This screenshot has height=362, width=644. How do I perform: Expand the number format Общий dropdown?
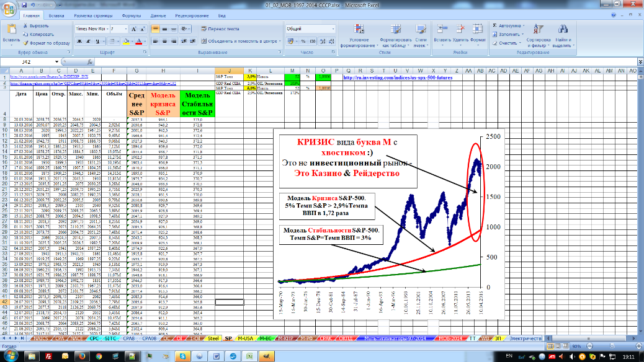[332, 29]
